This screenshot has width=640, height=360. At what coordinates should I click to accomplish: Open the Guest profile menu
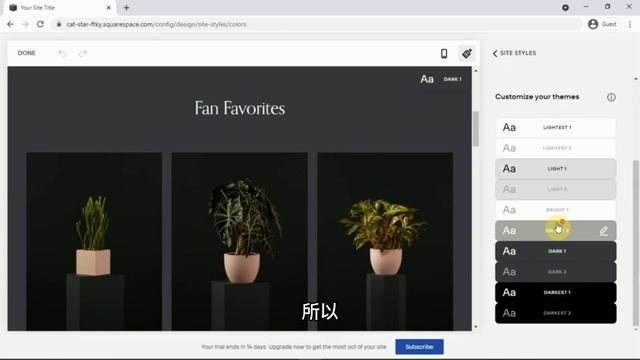[602, 24]
